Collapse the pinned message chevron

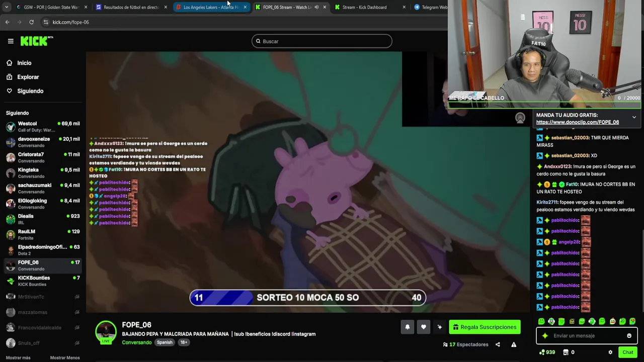(x=634, y=117)
